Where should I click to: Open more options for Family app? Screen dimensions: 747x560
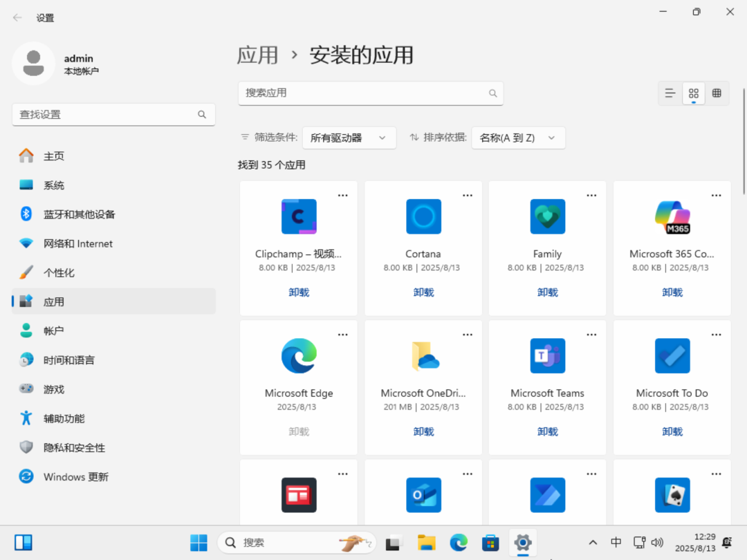click(x=591, y=196)
